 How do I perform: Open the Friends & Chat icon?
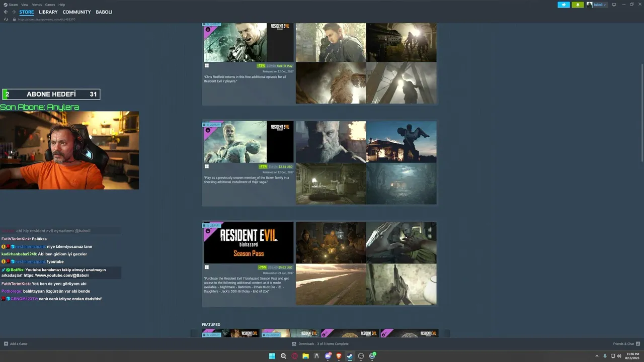click(638, 344)
